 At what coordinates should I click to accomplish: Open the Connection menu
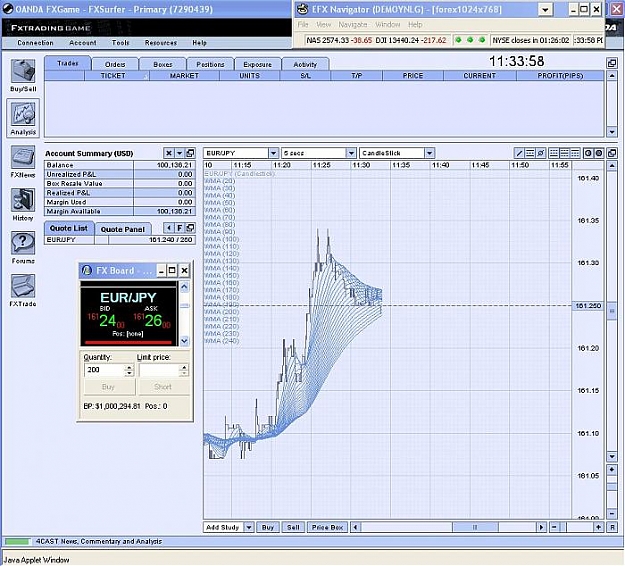click(35, 43)
